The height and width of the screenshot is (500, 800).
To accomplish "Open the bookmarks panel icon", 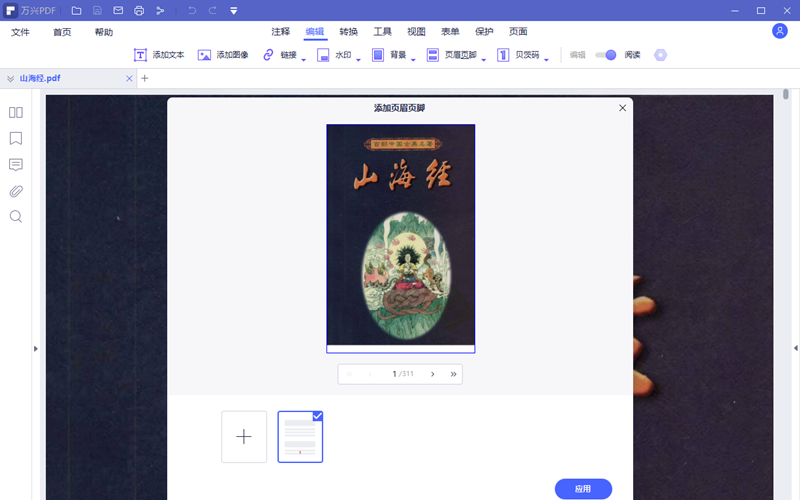I will 16,138.
